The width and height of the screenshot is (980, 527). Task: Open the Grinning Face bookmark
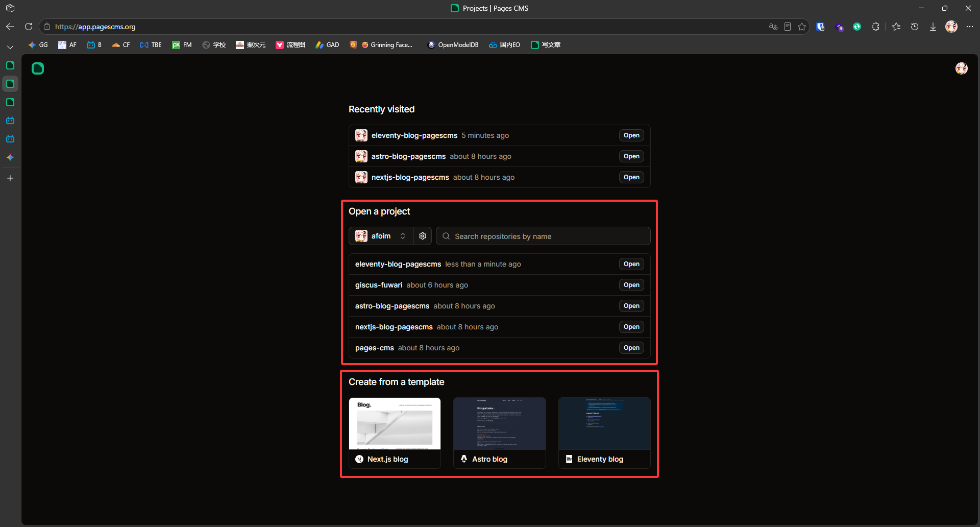387,45
